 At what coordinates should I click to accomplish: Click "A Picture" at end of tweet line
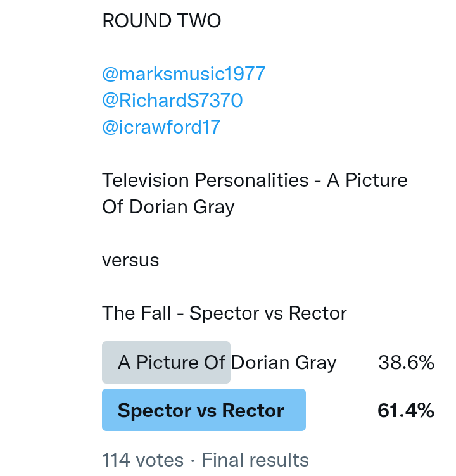[367, 180]
